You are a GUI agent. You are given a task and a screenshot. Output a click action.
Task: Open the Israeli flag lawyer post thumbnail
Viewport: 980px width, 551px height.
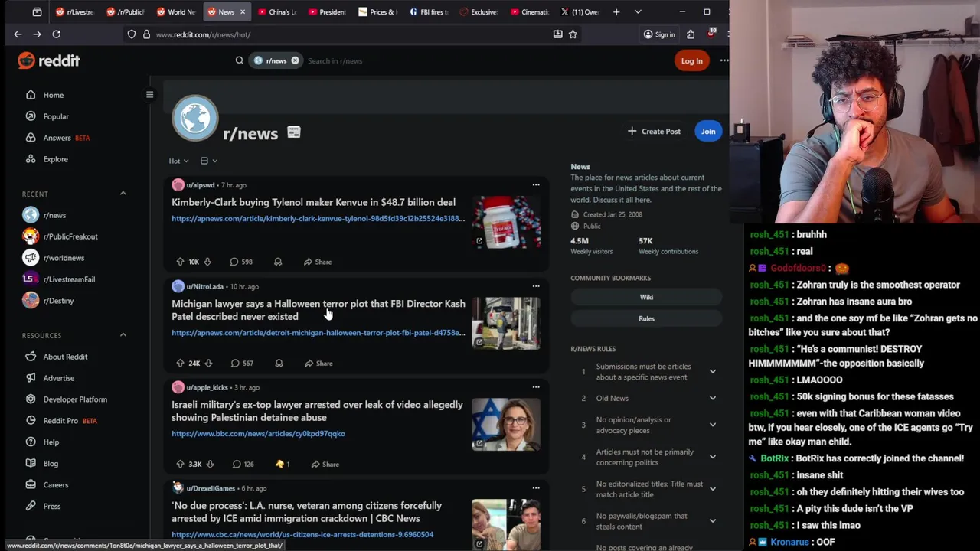tap(505, 423)
